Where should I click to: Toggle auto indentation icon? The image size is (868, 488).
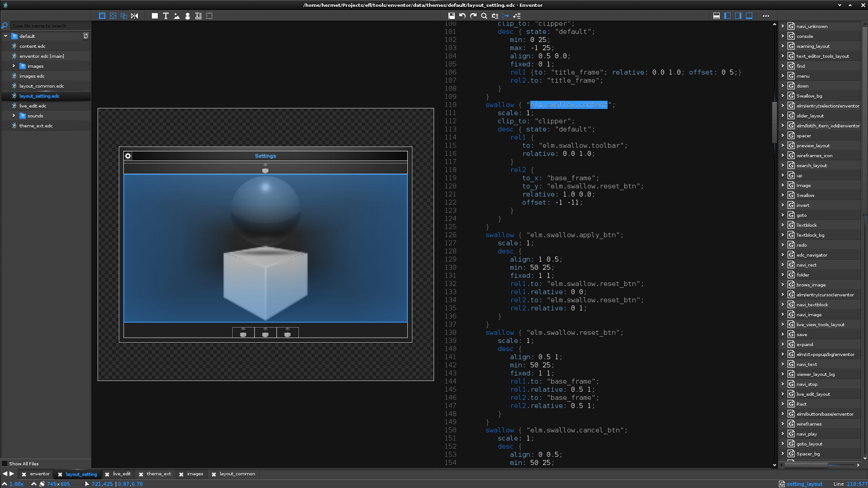(506, 16)
